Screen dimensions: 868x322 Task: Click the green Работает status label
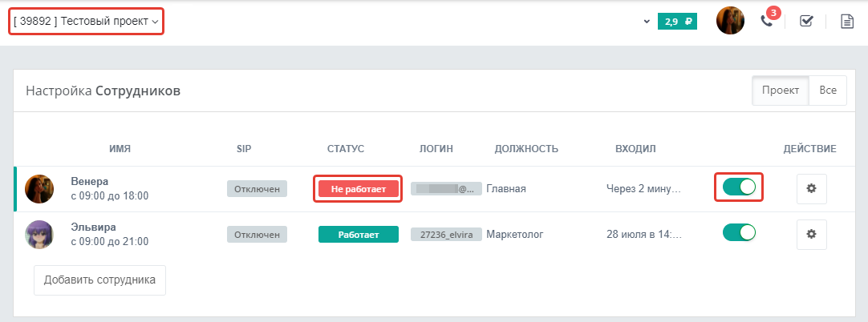(358, 234)
